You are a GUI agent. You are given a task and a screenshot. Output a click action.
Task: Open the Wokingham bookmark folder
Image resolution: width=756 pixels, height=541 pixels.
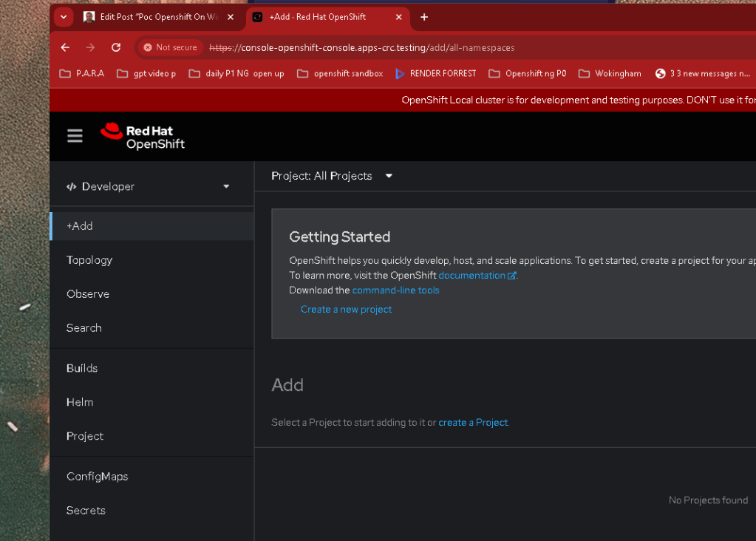tap(610, 73)
